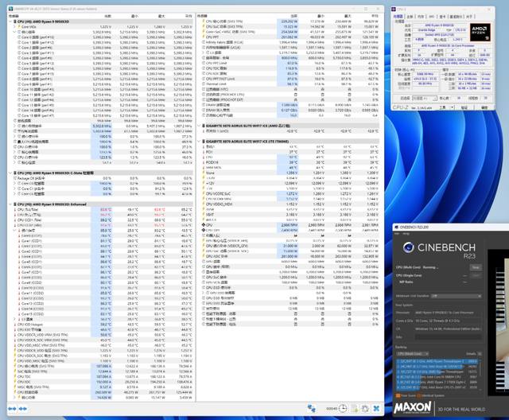Switch to CPU-Z SPD tab
Image resolution: width=509 pixels, height=420 pixels.
[x=431, y=17]
